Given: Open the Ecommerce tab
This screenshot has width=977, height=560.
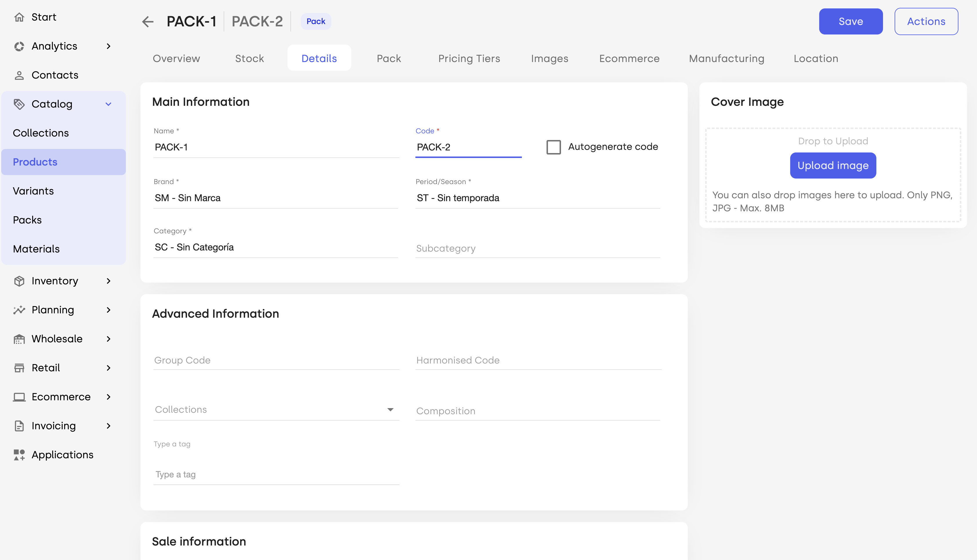Looking at the screenshot, I should tap(629, 58).
